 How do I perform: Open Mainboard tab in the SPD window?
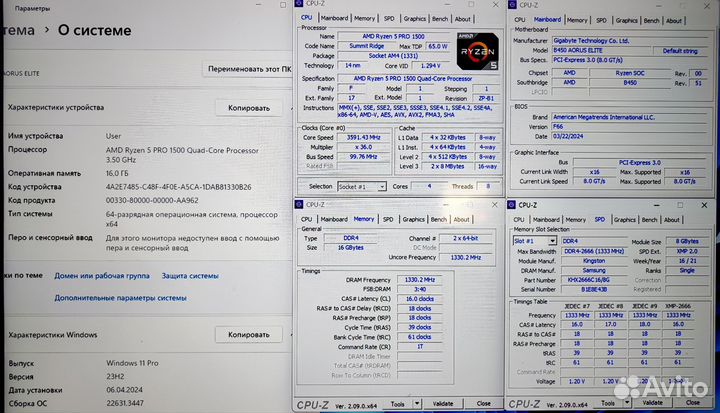[x=546, y=220]
